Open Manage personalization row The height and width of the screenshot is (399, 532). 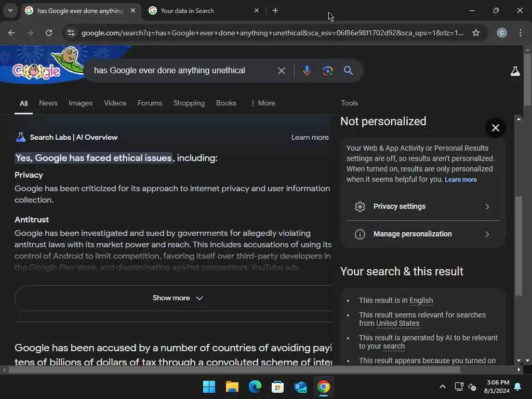point(423,234)
